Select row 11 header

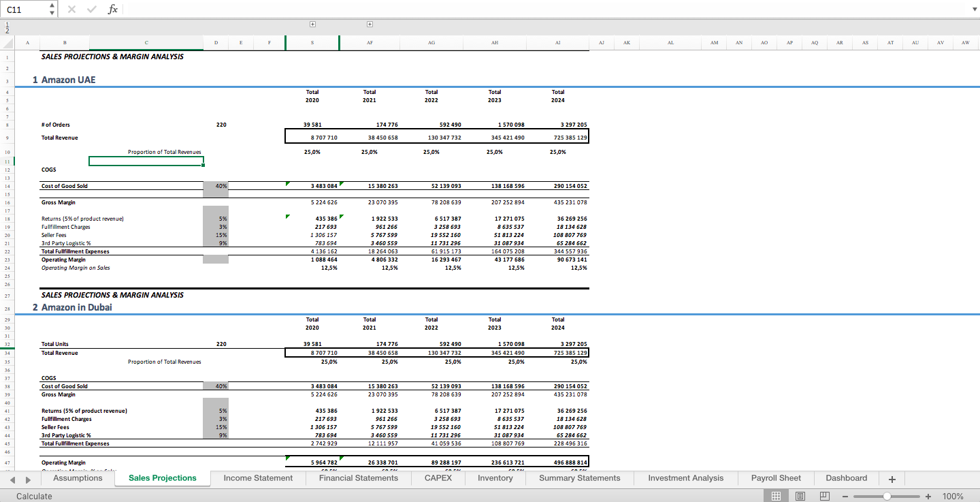coord(7,161)
